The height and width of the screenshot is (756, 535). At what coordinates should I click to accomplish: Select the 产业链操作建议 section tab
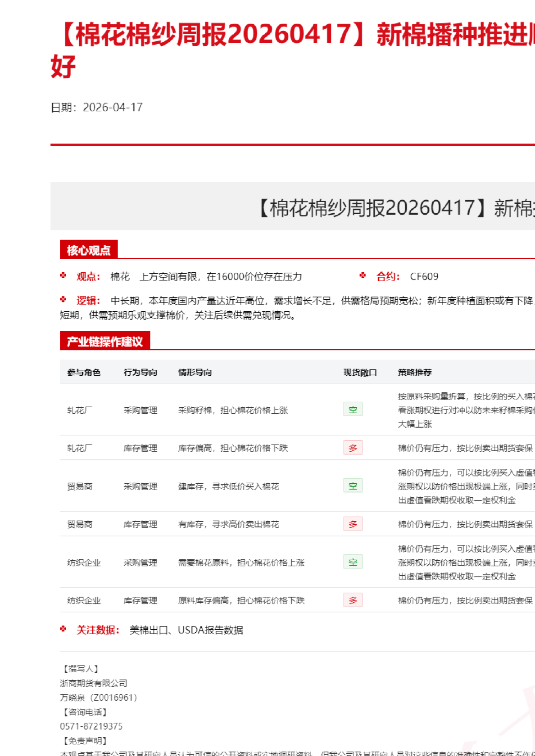(105, 341)
